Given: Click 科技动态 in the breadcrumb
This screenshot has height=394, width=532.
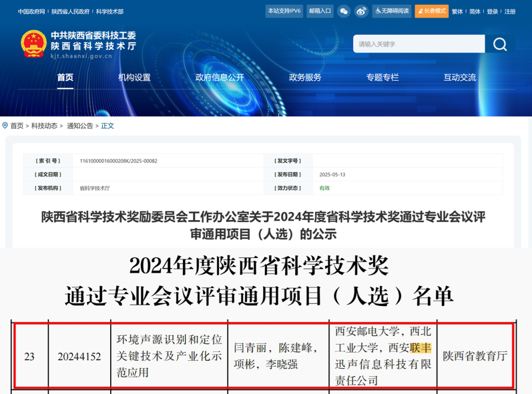Looking at the screenshot, I should (x=45, y=126).
